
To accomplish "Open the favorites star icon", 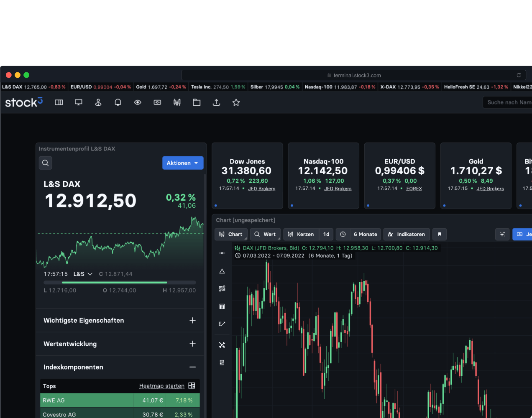I will click(x=236, y=102).
